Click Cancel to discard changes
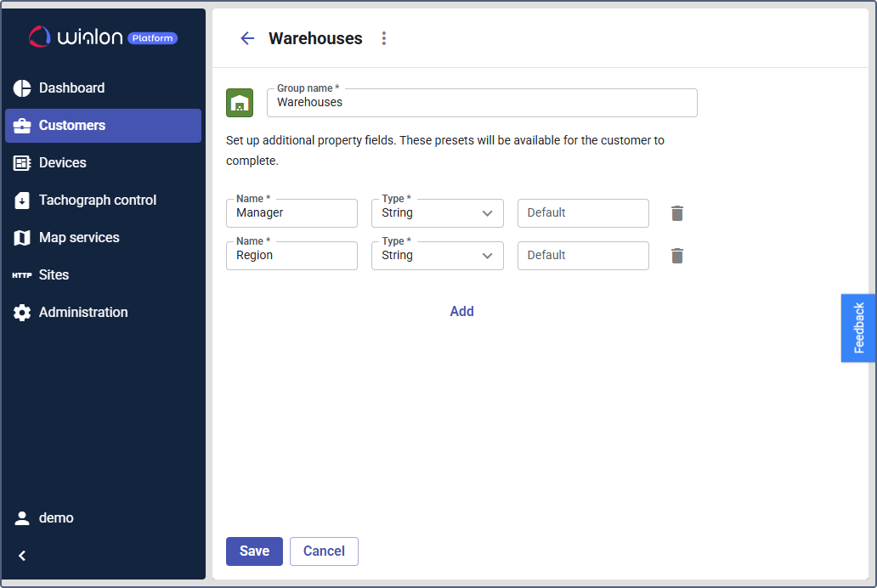 point(324,551)
